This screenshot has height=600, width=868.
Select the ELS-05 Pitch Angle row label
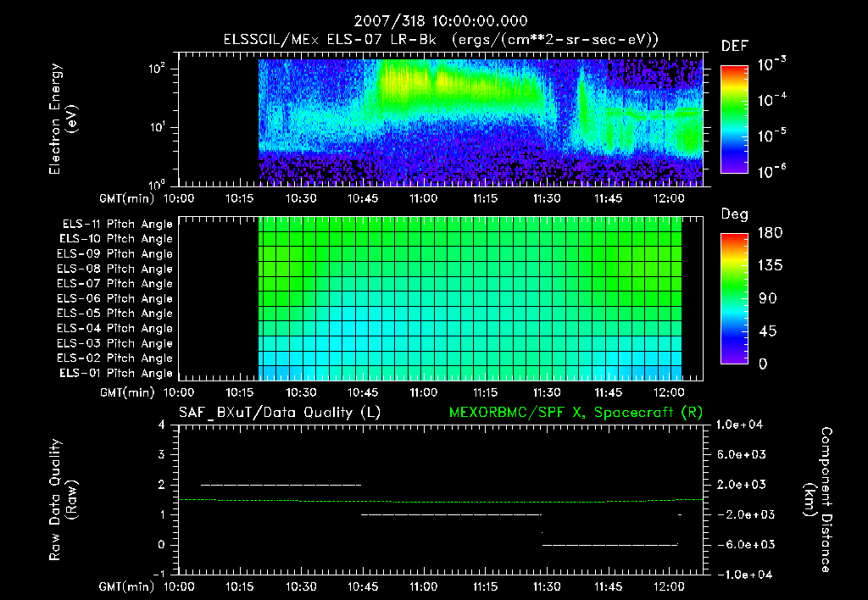pyautogui.click(x=115, y=314)
